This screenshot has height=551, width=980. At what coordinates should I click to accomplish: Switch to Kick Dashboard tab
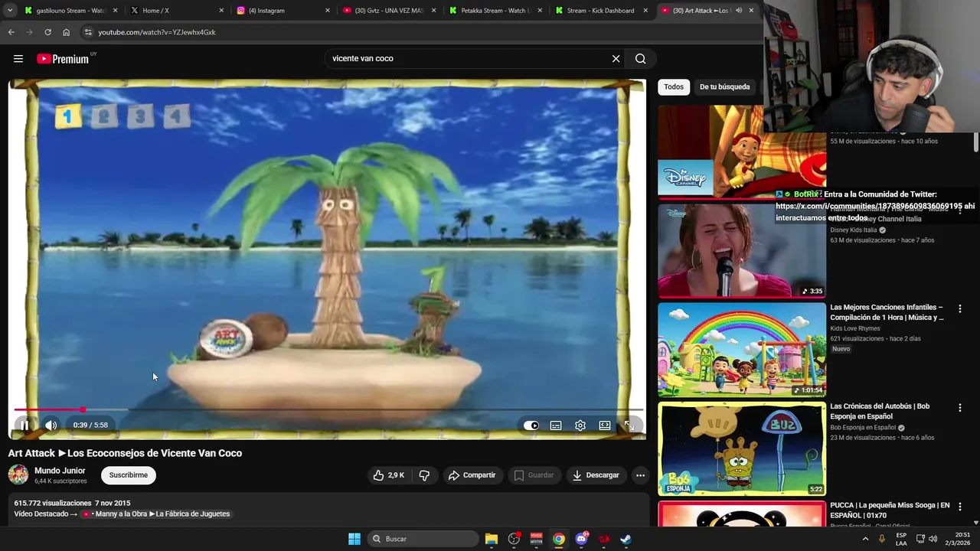point(599,11)
